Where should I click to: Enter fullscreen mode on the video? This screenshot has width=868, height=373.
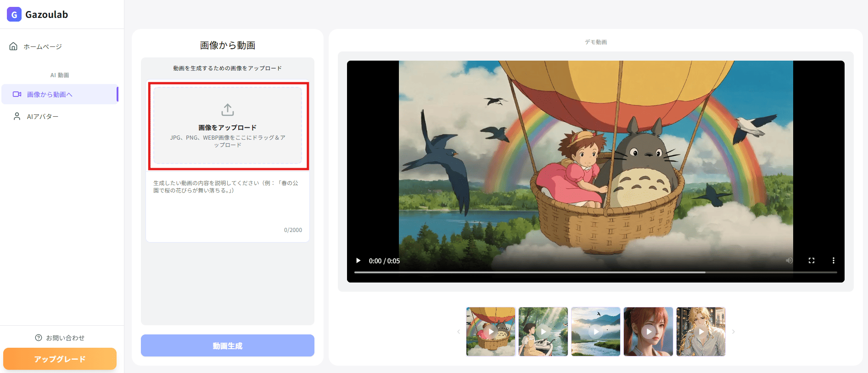pyautogui.click(x=812, y=260)
